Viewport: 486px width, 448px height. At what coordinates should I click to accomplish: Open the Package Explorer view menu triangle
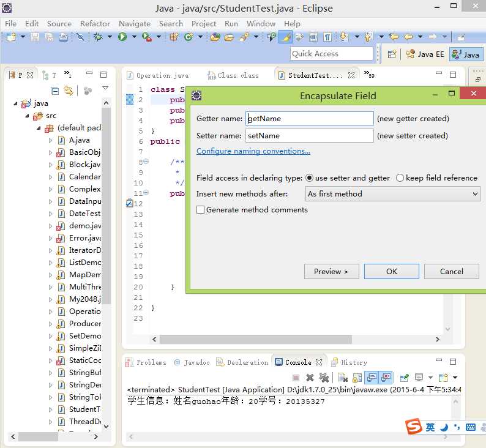pos(105,88)
